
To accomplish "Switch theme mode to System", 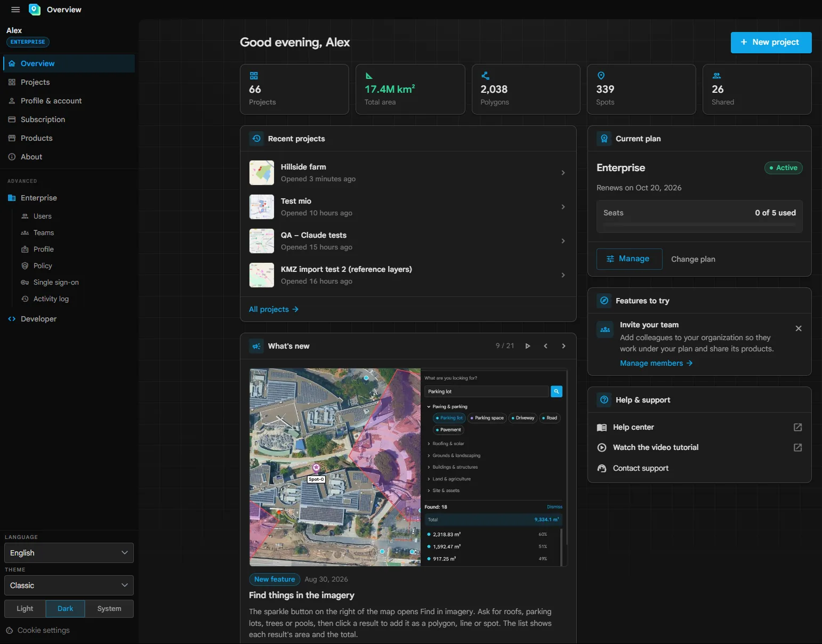I will tap(109, 609).
